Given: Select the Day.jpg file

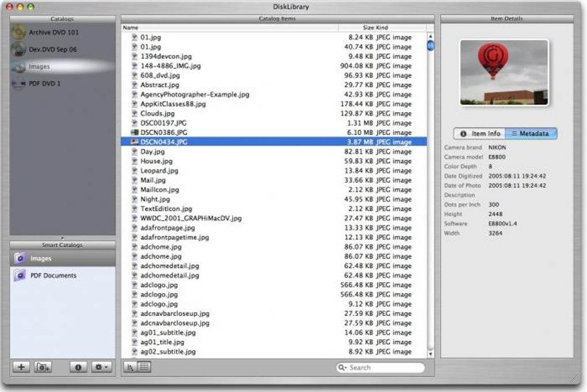Looking at the screenshot, I should click(274, 152).
